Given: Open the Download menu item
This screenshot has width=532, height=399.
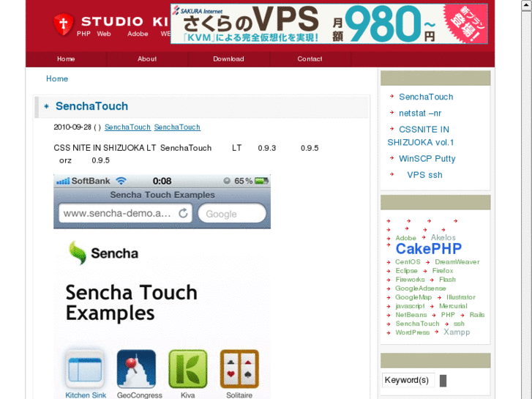Looking at the screenshot, I should pyautogui.click(x=228, y=59).
